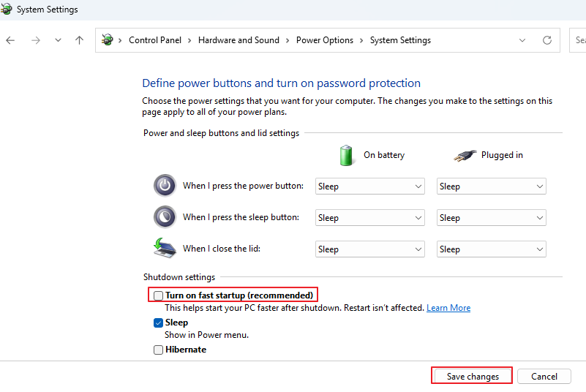Select Hardware and Sound breadcrumb
The width and height of the screenshot is (586, 392).
(x=238, y=40)
